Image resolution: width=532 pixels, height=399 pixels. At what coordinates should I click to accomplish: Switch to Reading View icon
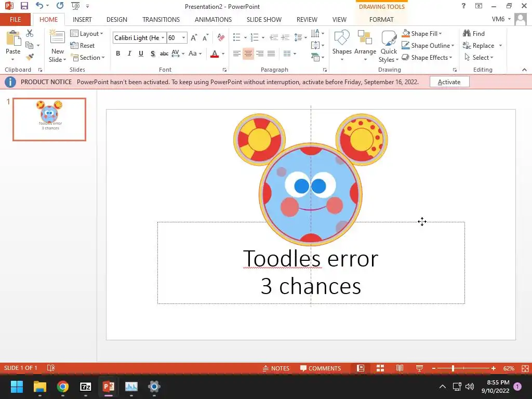tap(400, 368)
